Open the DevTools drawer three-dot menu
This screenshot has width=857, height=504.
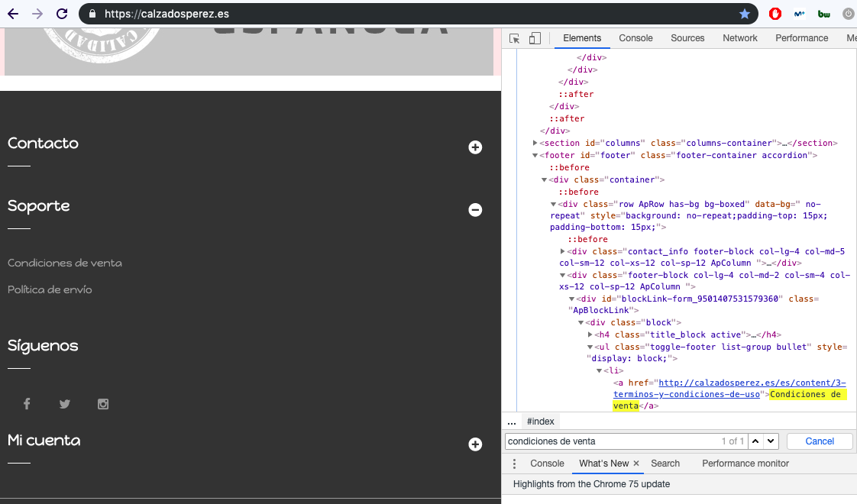514,464
